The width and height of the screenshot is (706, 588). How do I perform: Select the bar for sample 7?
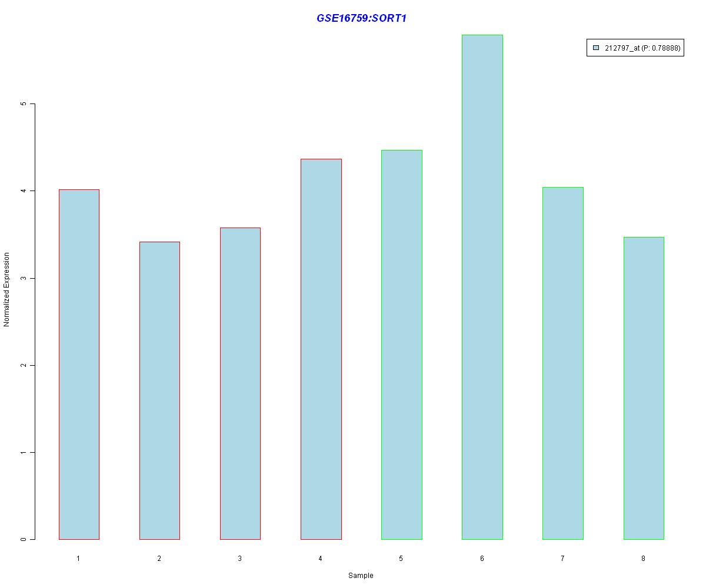point(563,363)
